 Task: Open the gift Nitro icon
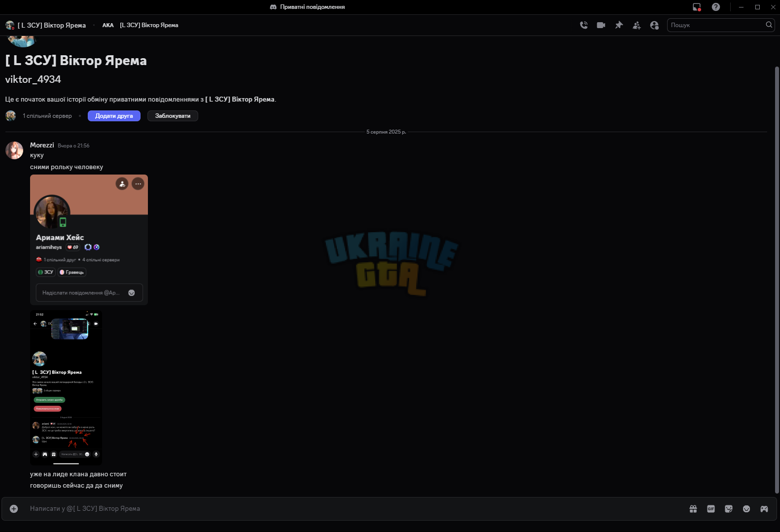pos(693,509)
